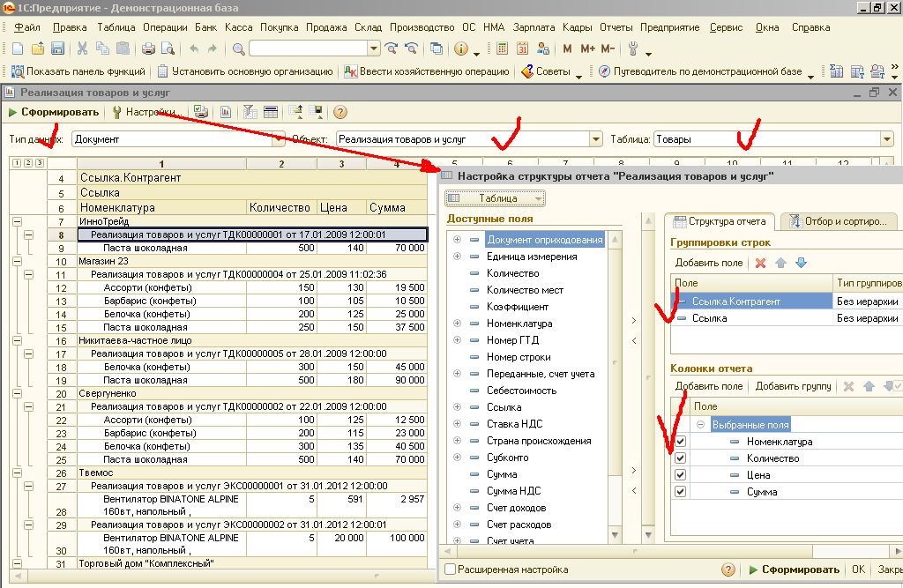Open the Таблица dropdown in settings dialog
This screenshot has width=903, height=588.
click(x=496, y=198)
